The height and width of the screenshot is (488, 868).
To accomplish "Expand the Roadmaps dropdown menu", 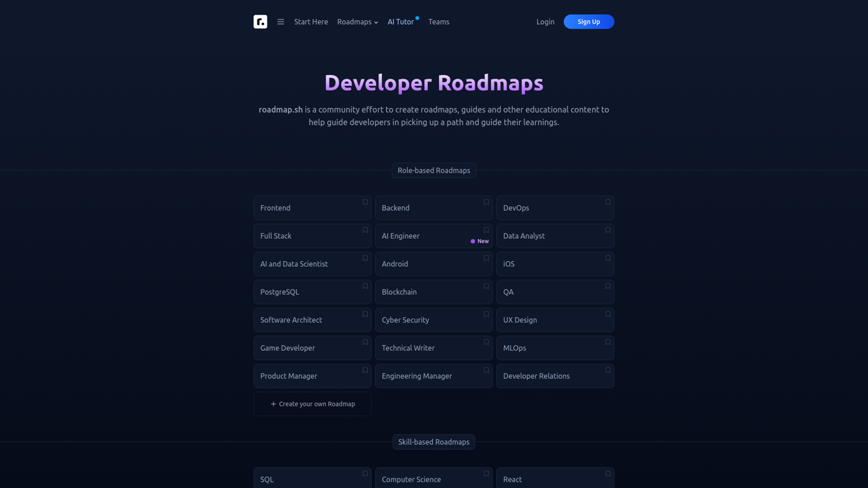I will point(358,22).
